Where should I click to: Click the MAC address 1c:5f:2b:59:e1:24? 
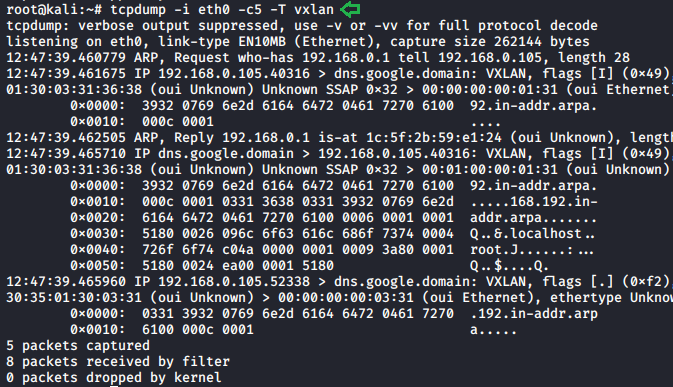434,137
